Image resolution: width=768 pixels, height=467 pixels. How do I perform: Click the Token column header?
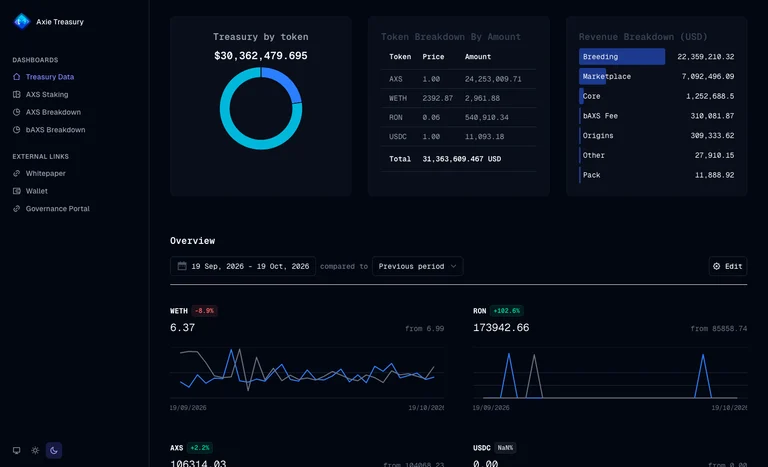point(400,57)
